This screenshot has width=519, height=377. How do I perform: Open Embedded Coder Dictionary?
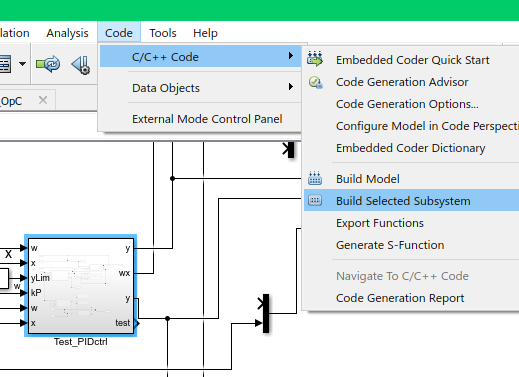410,148
